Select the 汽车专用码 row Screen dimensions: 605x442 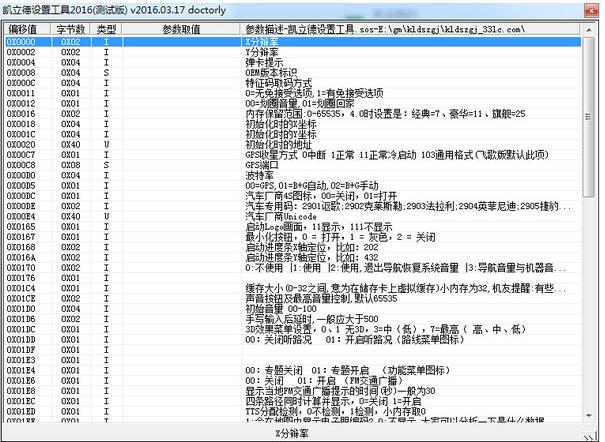tap(292, 206)
